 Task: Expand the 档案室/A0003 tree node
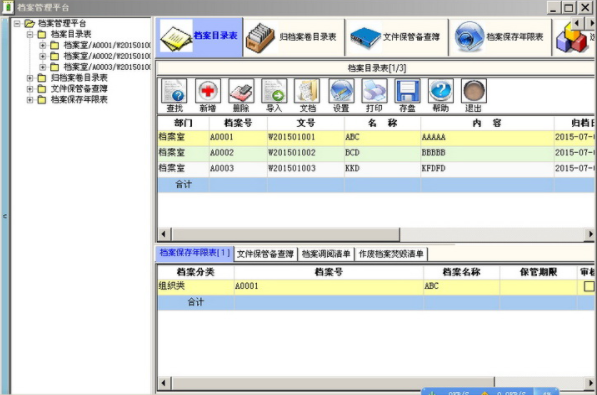click(x=43, y=67)
